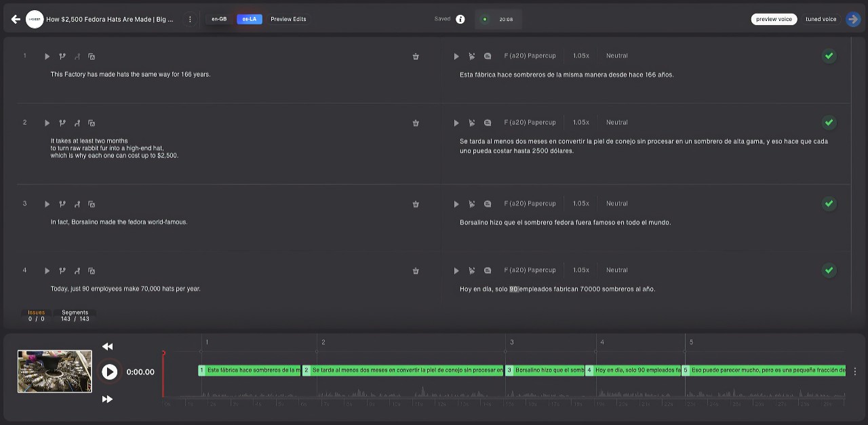Go back using the top-left arrow
Screen dimensions: 868x425
click(x=16, y=20)
